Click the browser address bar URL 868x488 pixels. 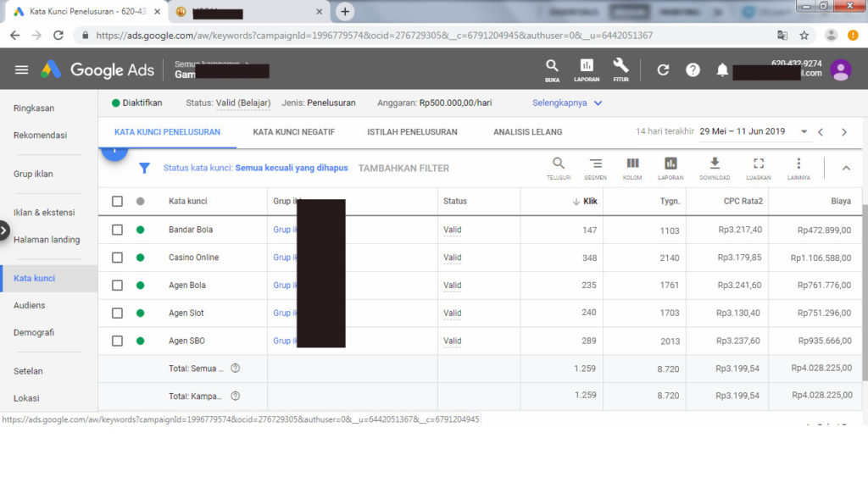[374, 36]
